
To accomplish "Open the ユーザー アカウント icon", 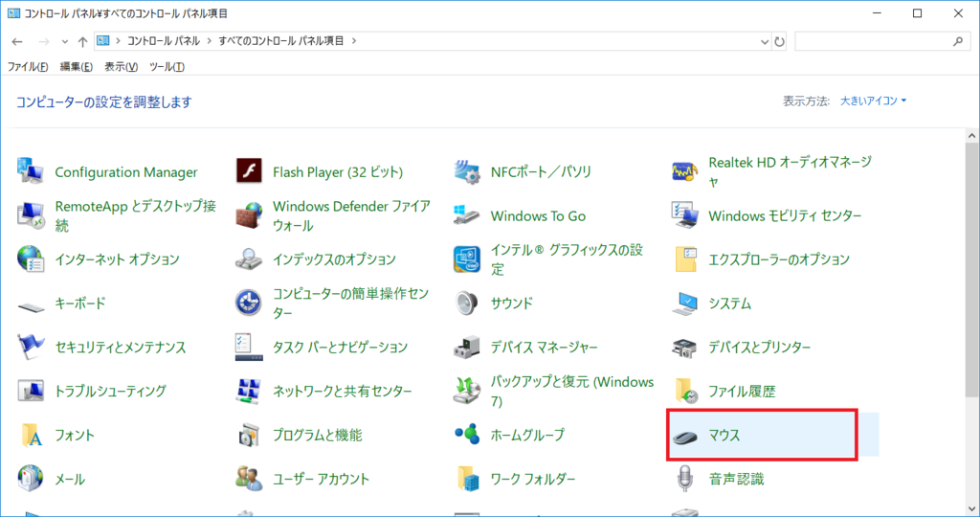I will (x=248, y=479).
